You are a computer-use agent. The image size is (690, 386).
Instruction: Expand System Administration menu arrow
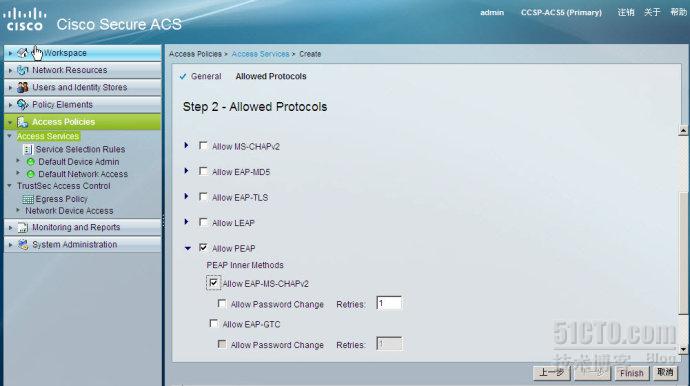point(11,245)
